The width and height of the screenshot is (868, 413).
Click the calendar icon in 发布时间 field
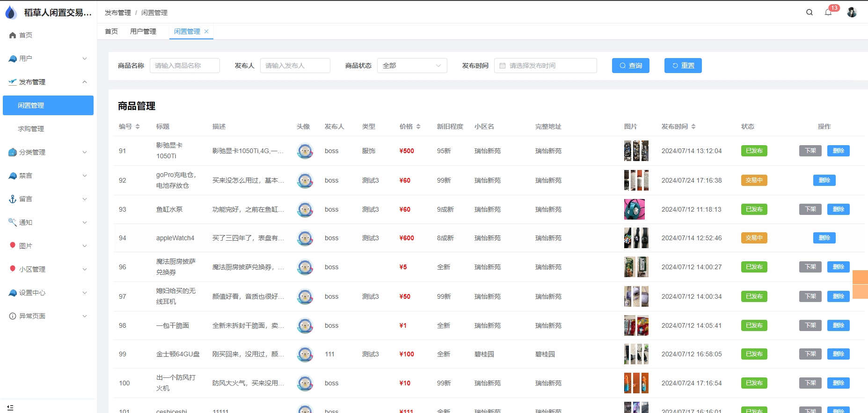pos(503,66)
